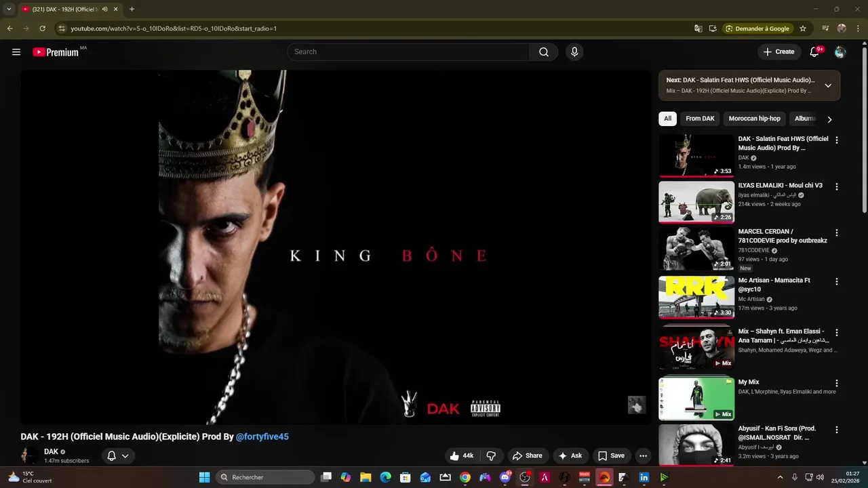Open the Create menu

[778, 52]
